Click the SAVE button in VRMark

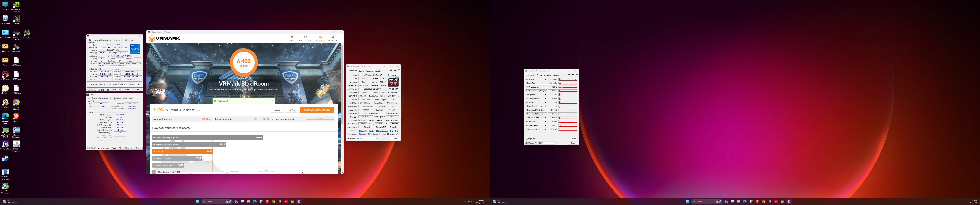(x=292, y=110)
